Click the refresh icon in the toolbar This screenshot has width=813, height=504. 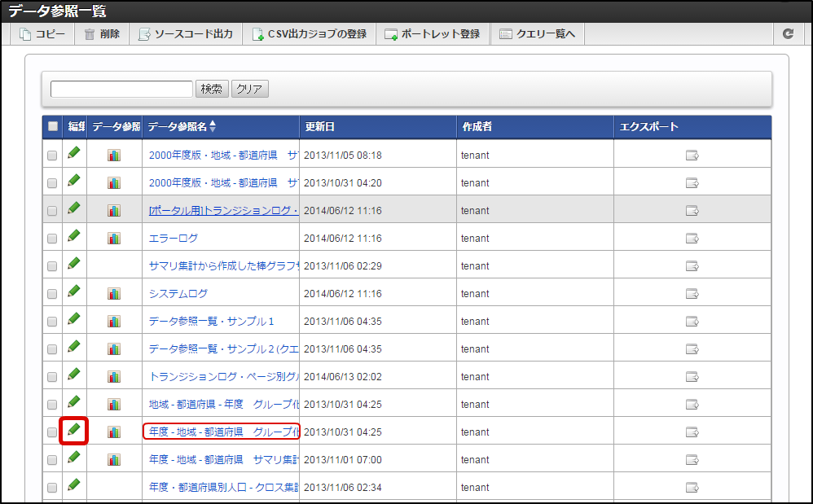(x=788, y=34)
